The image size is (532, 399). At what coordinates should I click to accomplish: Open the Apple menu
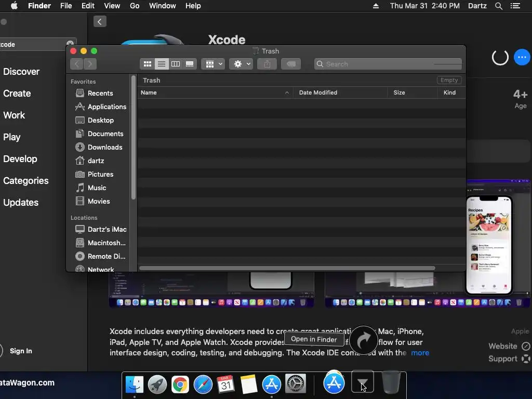(x=14, y=6)
